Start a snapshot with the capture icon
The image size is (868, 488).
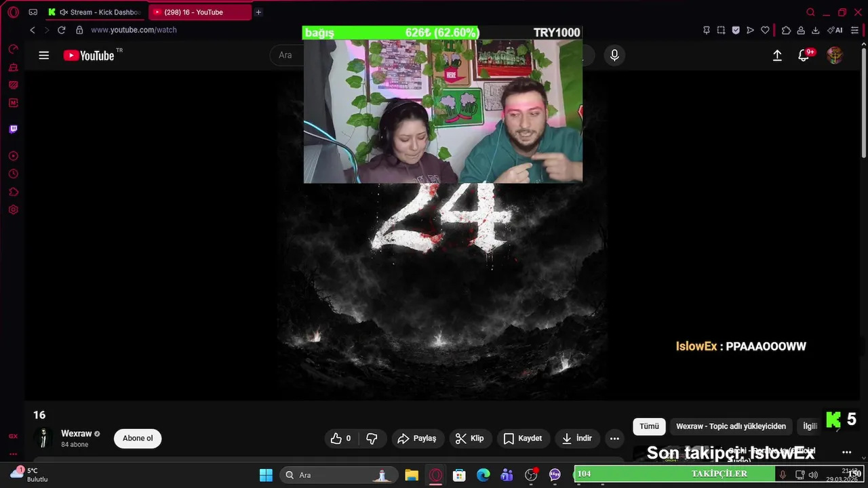click(x=721, y=30)
